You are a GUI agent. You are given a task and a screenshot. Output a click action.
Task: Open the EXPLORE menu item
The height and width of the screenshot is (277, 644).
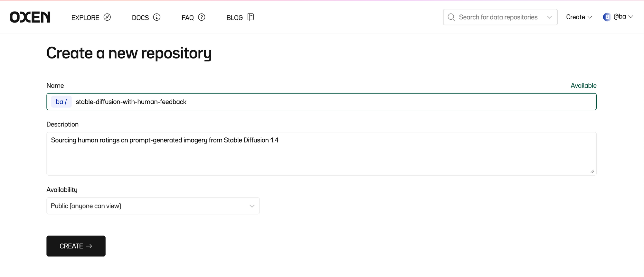pyautogui.click(x=85, y=18)
